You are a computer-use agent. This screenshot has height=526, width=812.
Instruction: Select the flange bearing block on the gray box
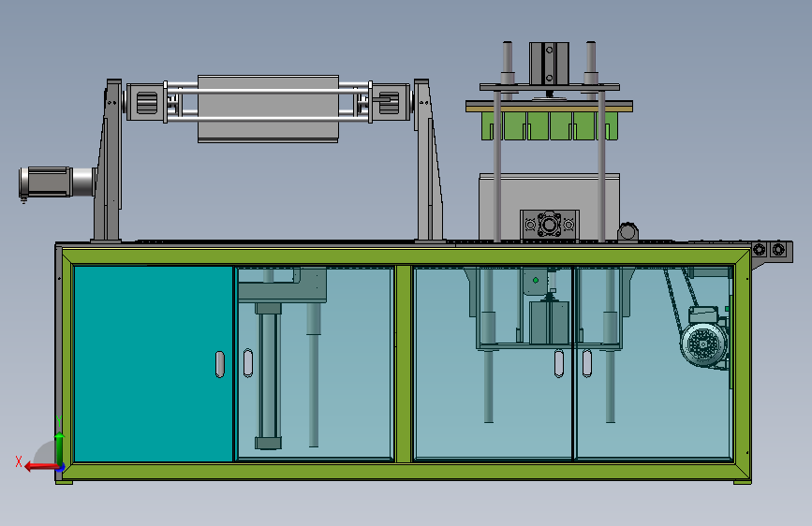point(550,226)
